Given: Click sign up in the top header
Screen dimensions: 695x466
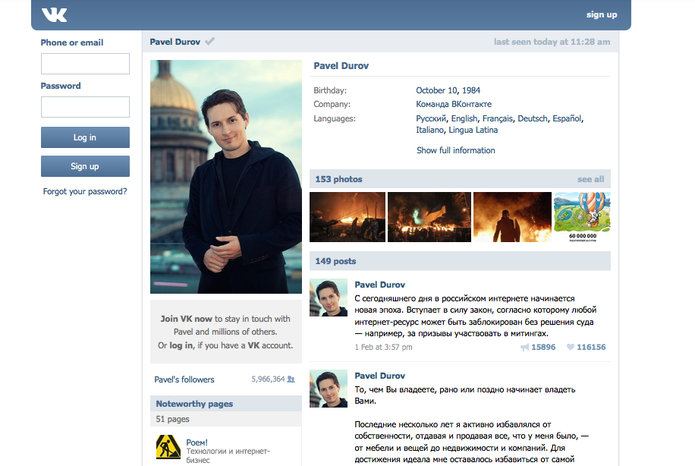Looking at the screenshot, I should click(601, 15).
